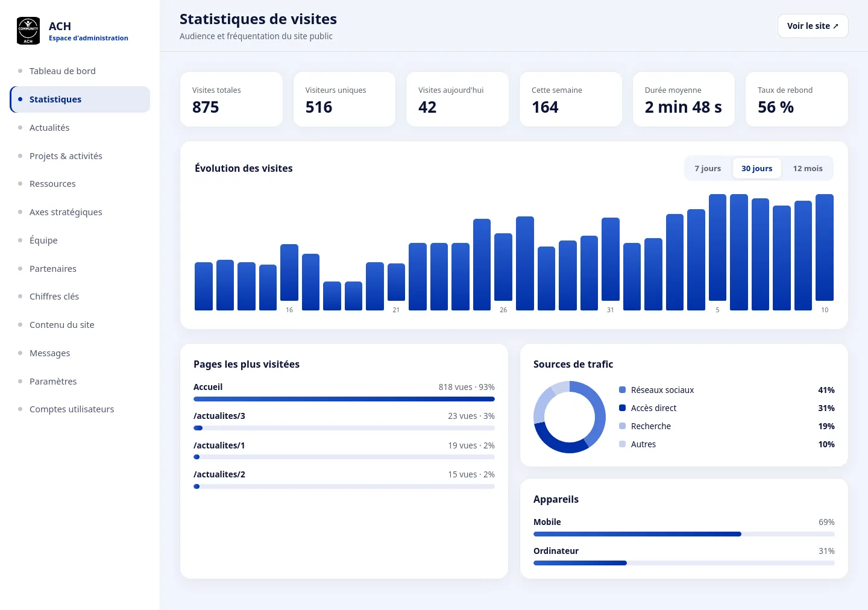Open Axes stratégiques in sidebar
Image resolution: width=868 pixels, height=610 pixels.
[80, 212]
